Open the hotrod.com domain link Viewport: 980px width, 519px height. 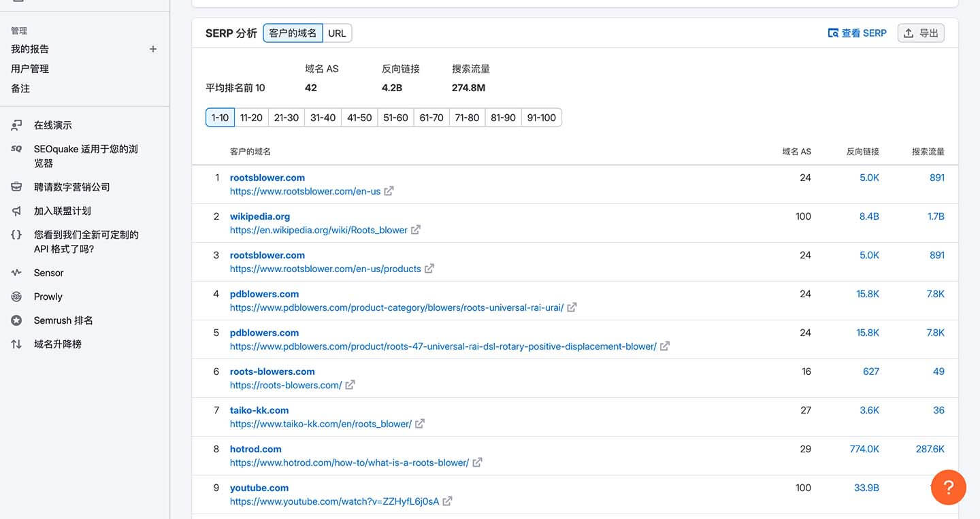coord(256,449)
